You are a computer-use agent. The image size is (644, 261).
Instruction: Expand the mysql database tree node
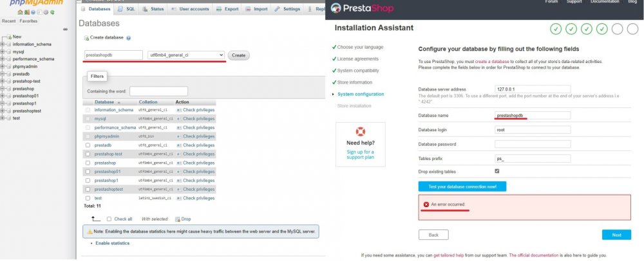pos(3,51)
